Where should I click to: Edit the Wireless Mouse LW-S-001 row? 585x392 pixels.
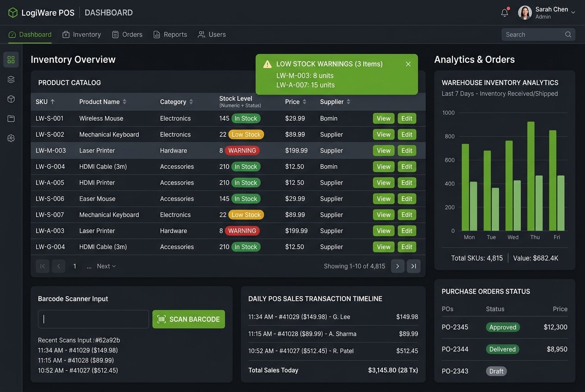tap(407, 118)
